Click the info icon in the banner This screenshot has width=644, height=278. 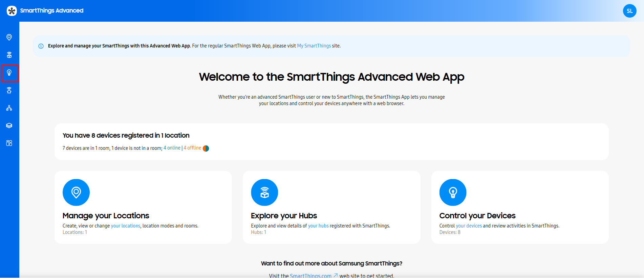click(x=41, y=46)
